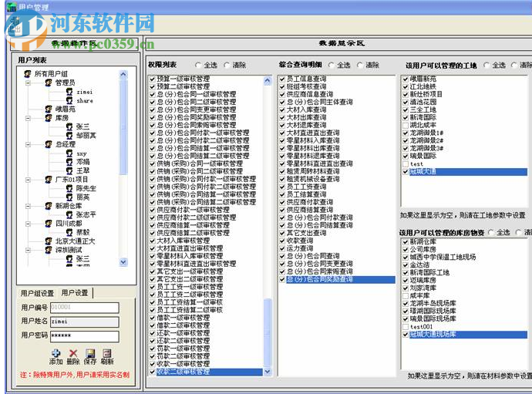
Task: Collapse the 广东01项目 tree node
Action: point(29,180)
